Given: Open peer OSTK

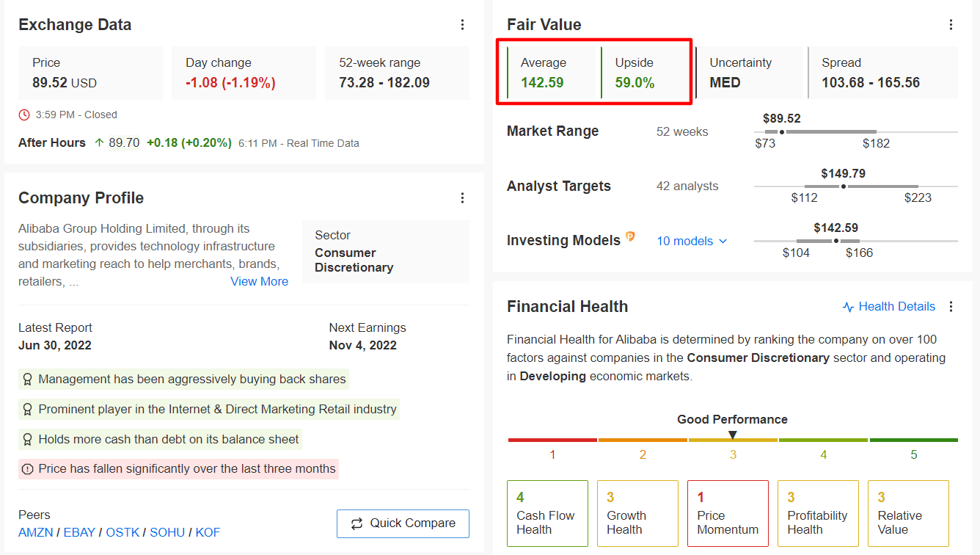Looking at the screenshot, I should point(122,532).
